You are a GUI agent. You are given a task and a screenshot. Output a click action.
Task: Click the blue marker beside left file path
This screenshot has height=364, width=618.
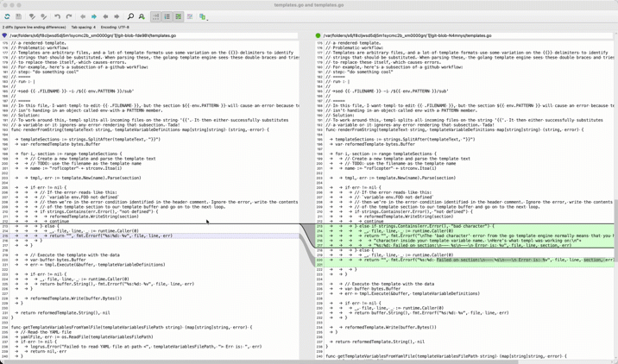[4, 35]
